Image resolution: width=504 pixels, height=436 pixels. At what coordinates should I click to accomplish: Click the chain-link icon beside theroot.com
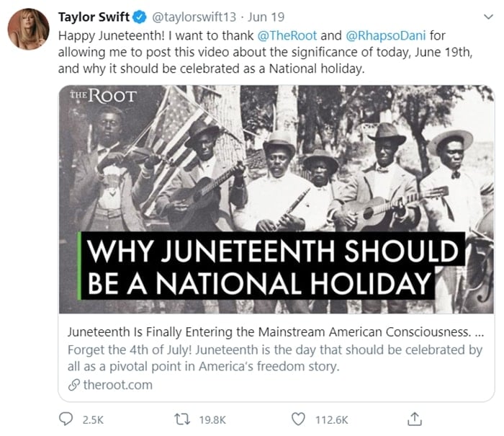click(x=73, y=385)
